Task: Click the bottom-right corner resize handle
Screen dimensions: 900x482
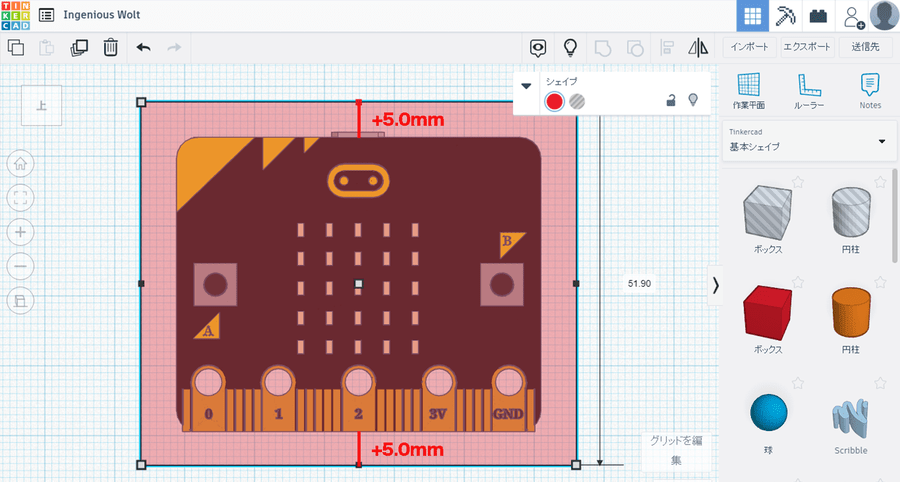Action: 576,465
